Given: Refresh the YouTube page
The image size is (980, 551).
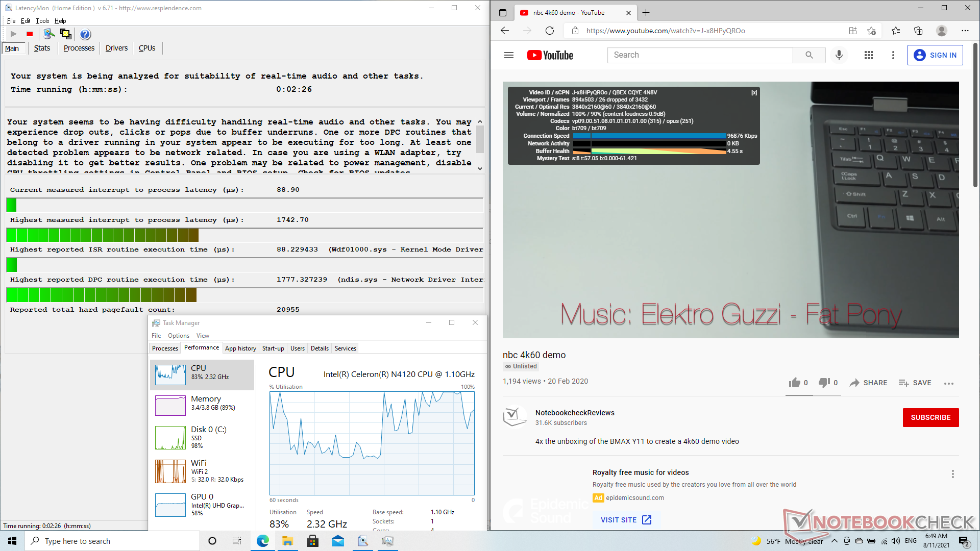Looking at the screenshot, I should [550, 31].
